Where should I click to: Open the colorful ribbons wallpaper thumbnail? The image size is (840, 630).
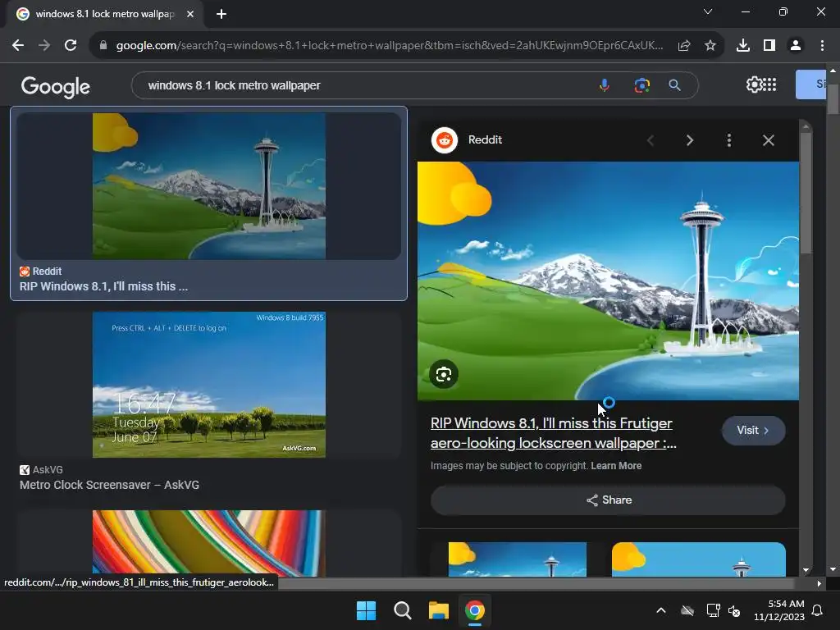(209, 543)
